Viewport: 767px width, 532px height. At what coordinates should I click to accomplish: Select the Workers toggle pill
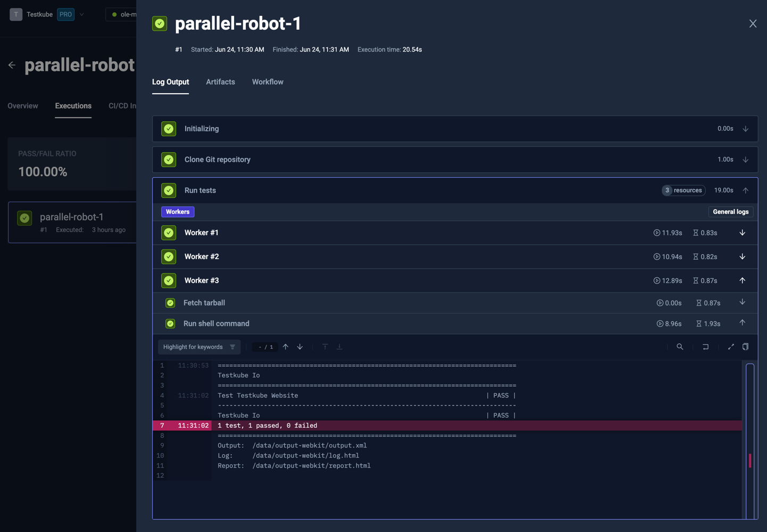coord(177,211)
